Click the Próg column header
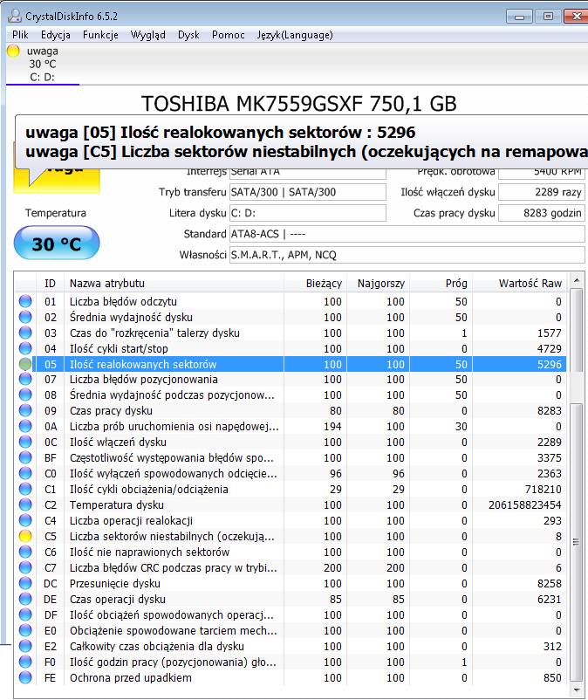This screenshot has height=700, width=588. point(441,283)
